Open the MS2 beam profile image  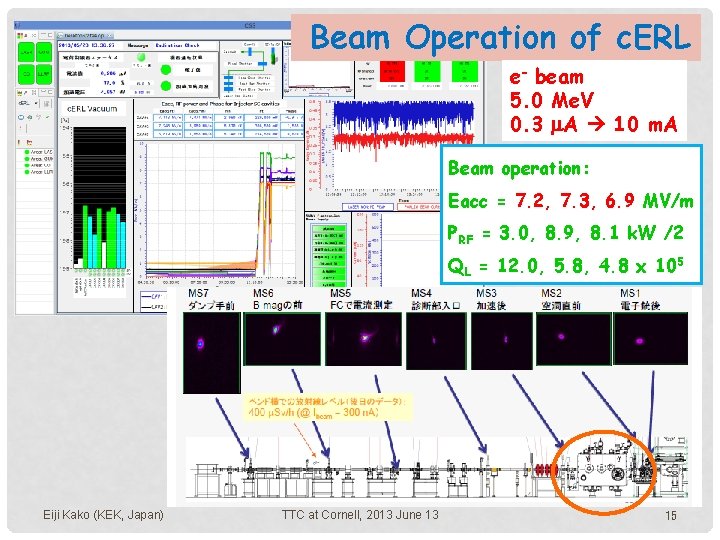pos(574,339)
